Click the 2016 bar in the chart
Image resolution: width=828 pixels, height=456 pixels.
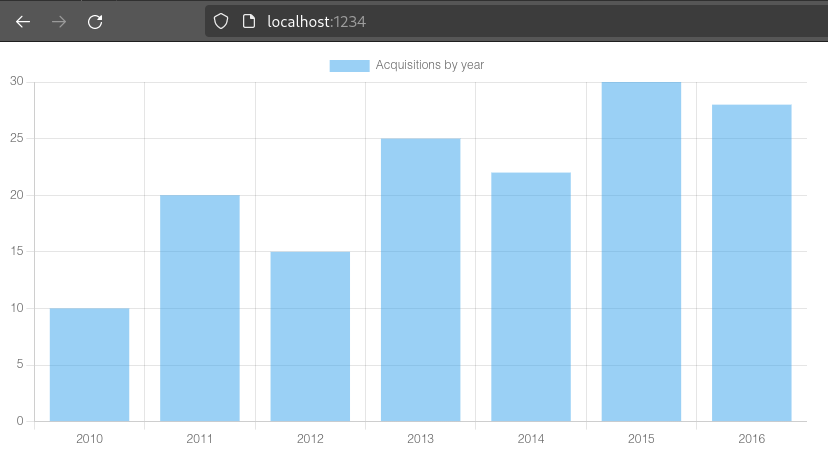pyautogui.click(x=751, y=263)
